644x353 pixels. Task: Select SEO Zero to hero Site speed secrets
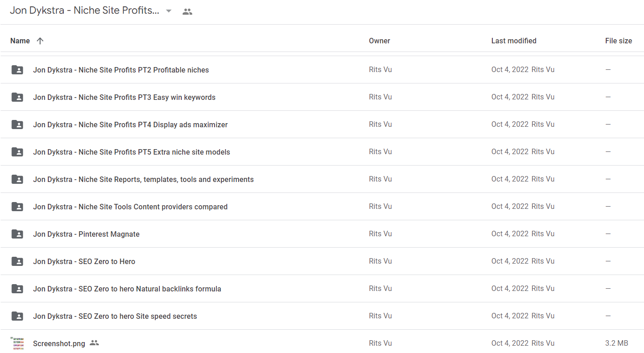pyautogui.click(x=115, y=316)
